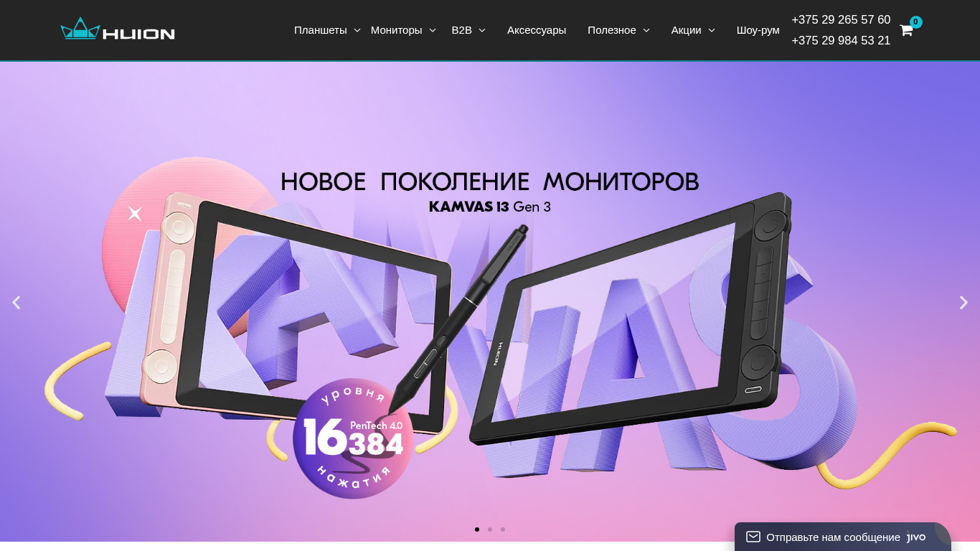Expand the B2B submenu chevron
The image size is (980, 551).
click(x=482, y=30)
